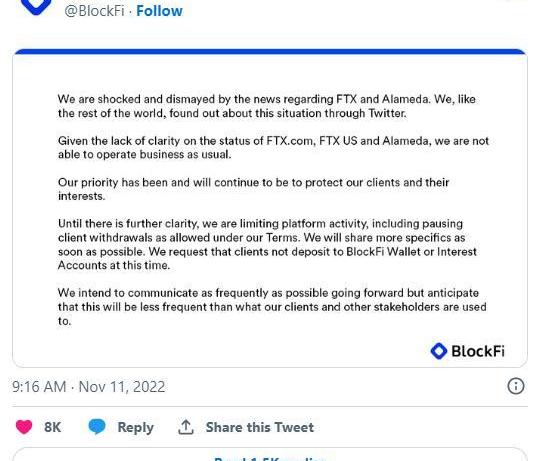This screenshot has height=461, width=536.
Task: Open the 9:16 AM Nov 11, 2022 timestamp
Action: (x=89, y=387)
